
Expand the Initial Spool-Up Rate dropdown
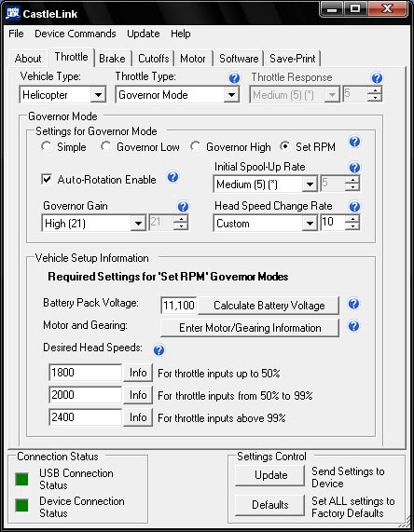(310, 184)
